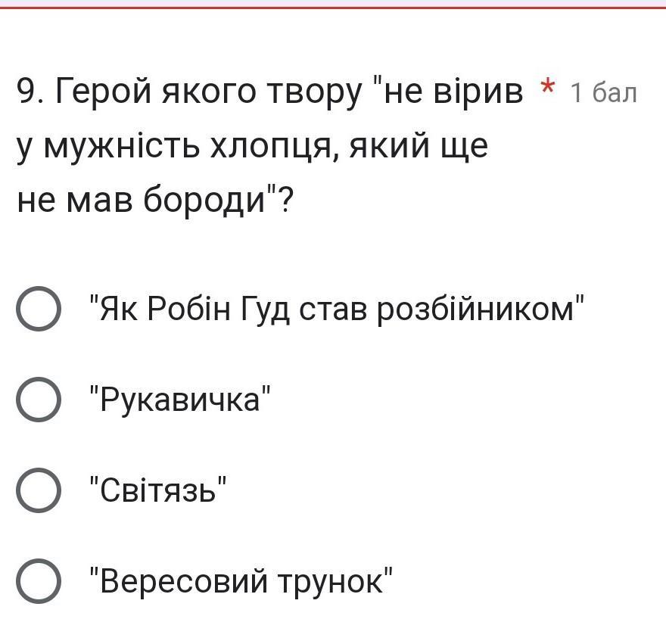The height and width of the screenshot is (644, 666).
Task: Click the question line "Герой якого твору"
Action: click(204, 92)
